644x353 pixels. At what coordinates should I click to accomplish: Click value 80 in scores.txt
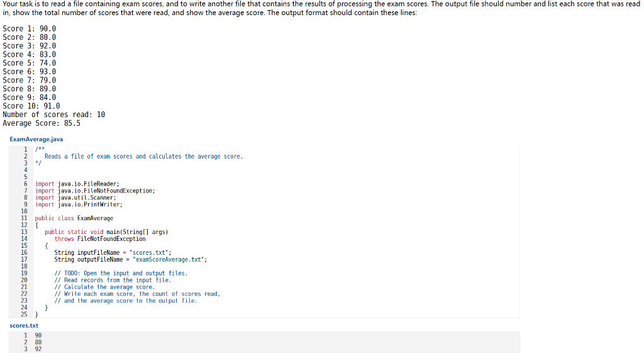(38, 342)
